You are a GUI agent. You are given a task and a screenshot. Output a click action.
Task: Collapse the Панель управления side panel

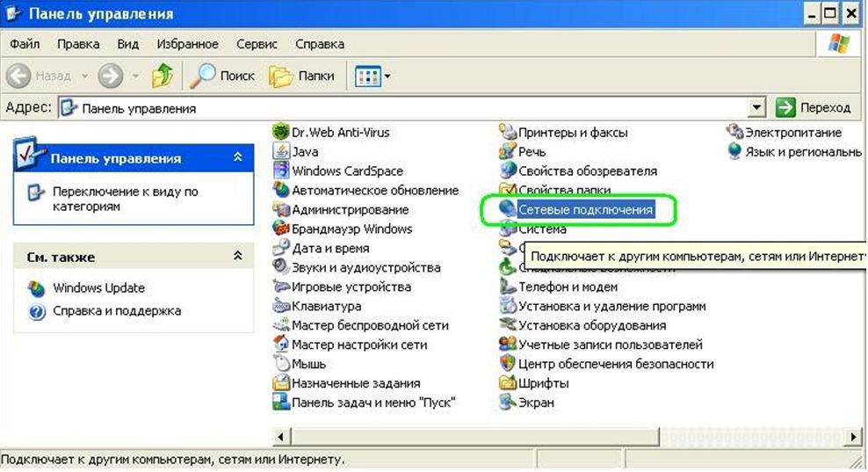tap(237, 158)
